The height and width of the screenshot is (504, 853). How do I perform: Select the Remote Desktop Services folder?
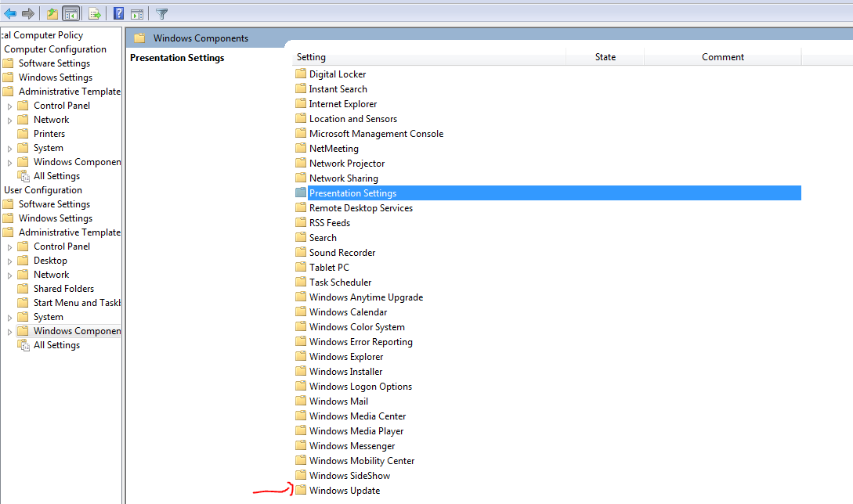point(360,207)
